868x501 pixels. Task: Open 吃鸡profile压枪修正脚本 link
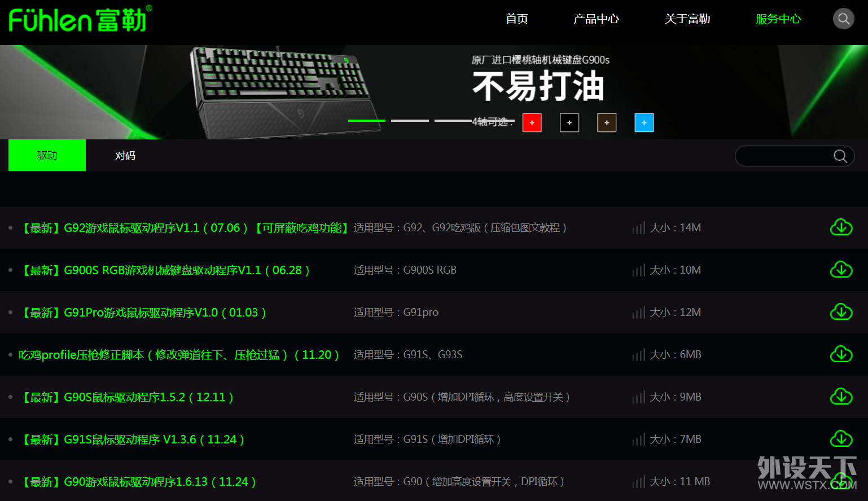click(179, 355)
